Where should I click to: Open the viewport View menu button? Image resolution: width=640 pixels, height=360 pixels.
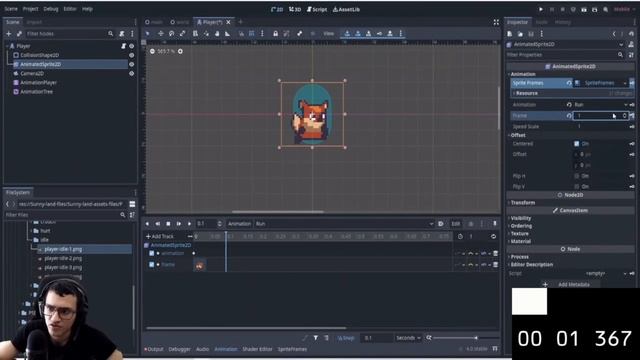[329, 33]
